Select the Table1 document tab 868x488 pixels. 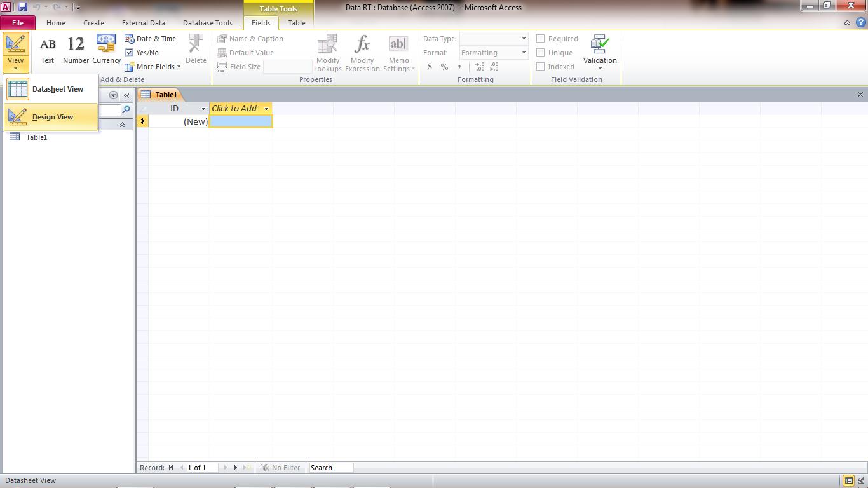click(x=160, y=95)
